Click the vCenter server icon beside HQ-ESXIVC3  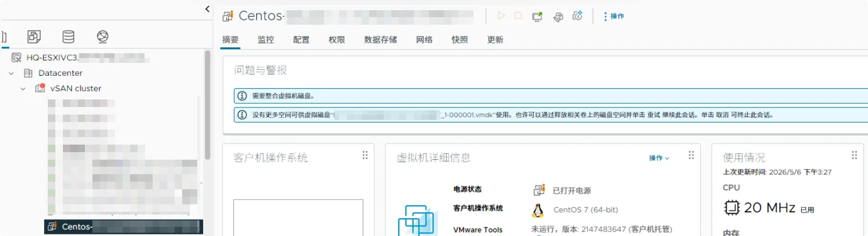pyautogui.click(x=17, y=58)
